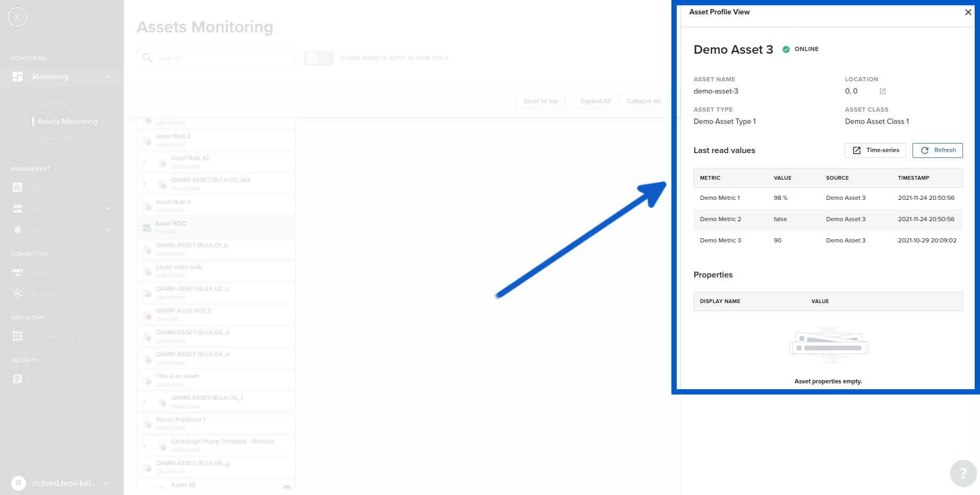
Task: Click the Audit Logs clipboard icon
Action: [18, 379]
